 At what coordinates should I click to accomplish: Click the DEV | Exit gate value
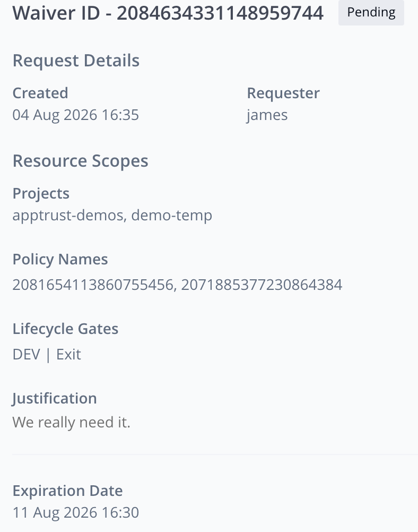[47, 355]
